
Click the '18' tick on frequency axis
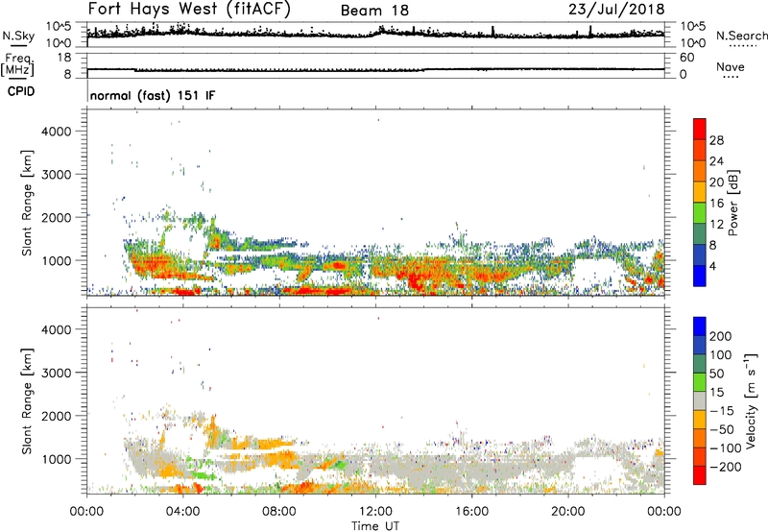64,58
